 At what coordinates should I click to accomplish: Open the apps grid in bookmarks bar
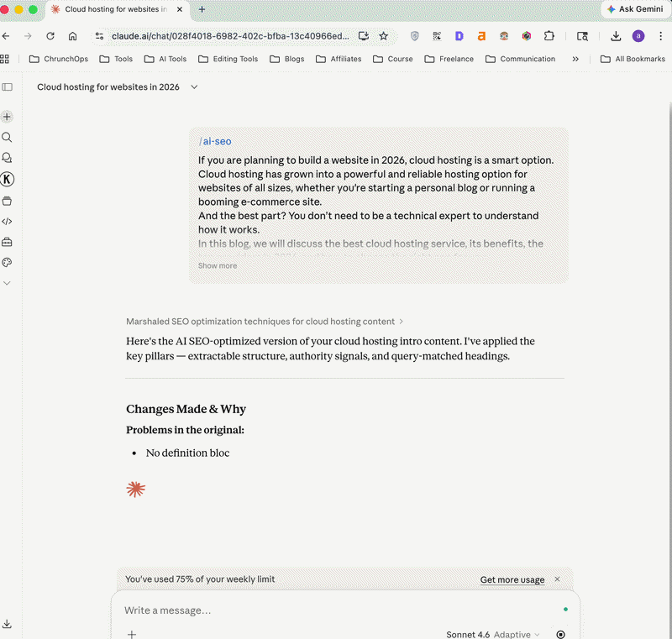pos(5,59)
